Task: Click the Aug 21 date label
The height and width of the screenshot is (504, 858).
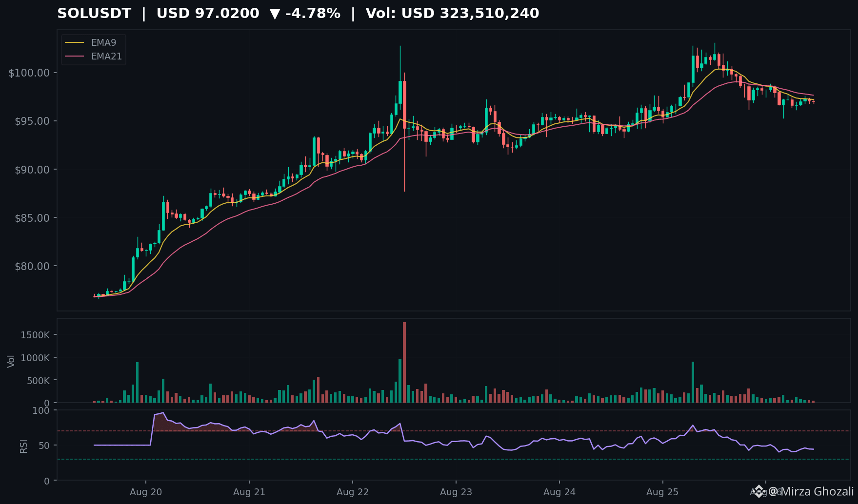Action: (249, 492)
